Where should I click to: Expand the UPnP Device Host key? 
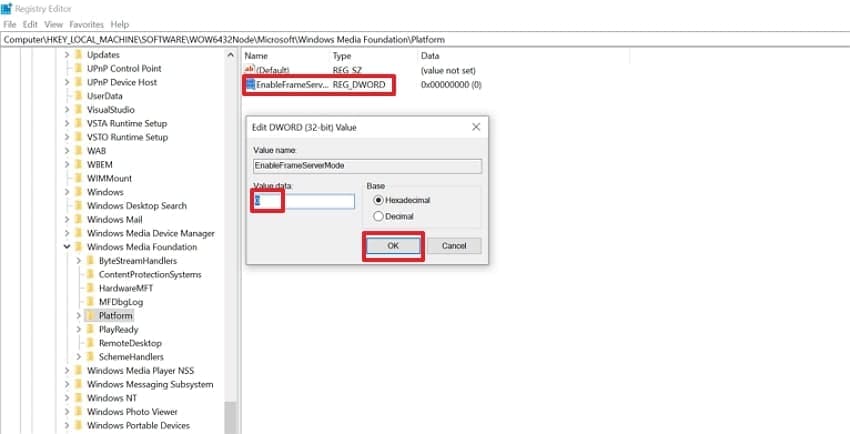[67, 82]
